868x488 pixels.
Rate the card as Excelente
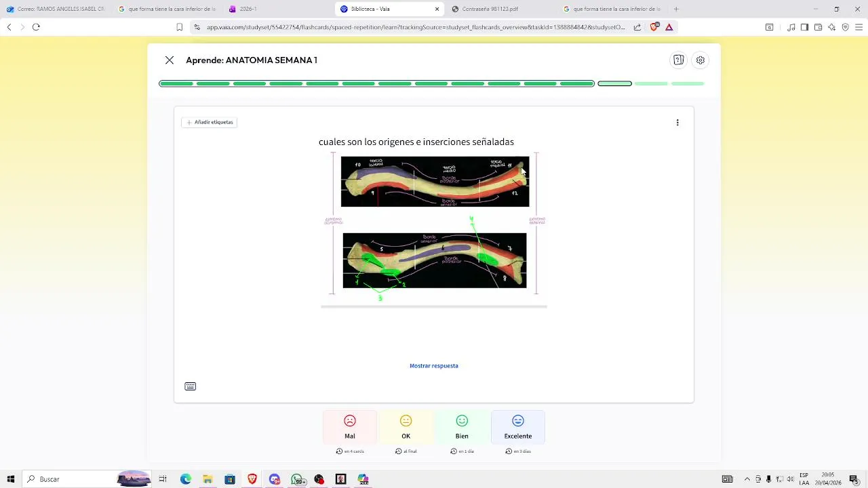tap(518, 427)
